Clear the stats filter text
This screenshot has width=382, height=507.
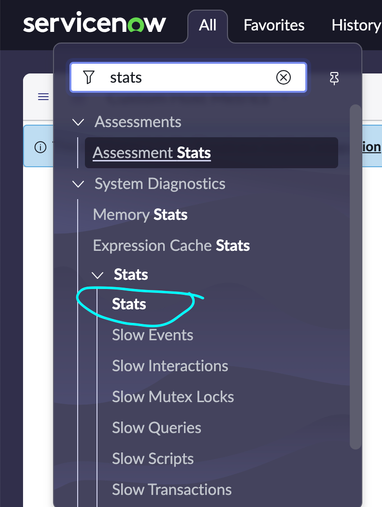283,78
